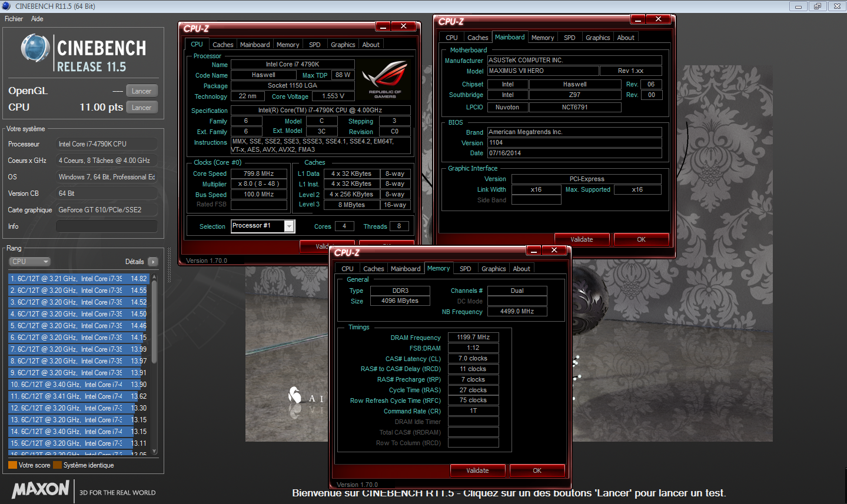Click Validate in the Memory CPU-Z window

tap(477, 470)
